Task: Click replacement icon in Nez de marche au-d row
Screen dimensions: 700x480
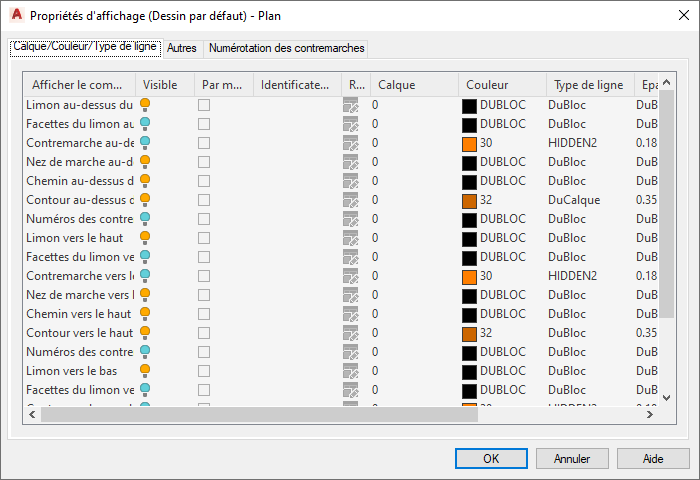Action: (350, 162)
